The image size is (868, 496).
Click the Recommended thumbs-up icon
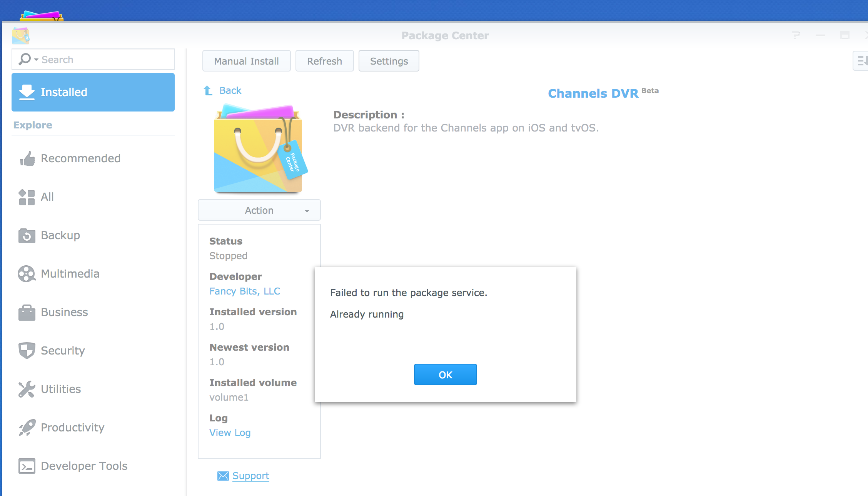[27, 158]
